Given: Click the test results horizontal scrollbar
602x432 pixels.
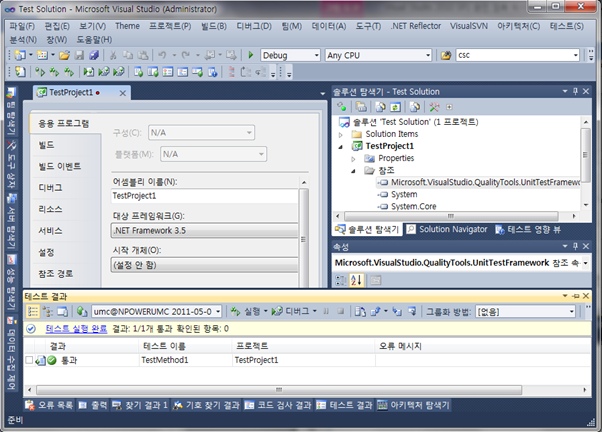Looking at the screenshot, I should point(279,390).
